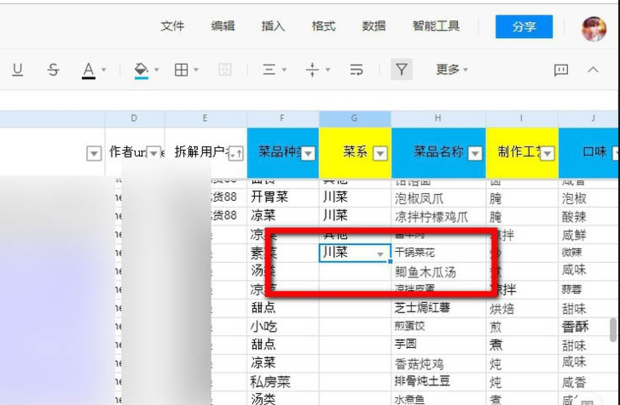
Task: Open font color dropdown arrow
Action: tap(104, 70)
